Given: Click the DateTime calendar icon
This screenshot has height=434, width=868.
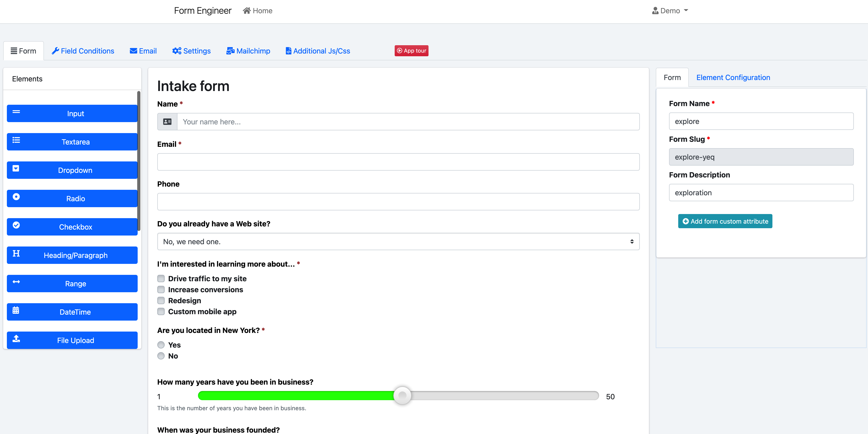Looking at the screenshot, I should [16, 310].
